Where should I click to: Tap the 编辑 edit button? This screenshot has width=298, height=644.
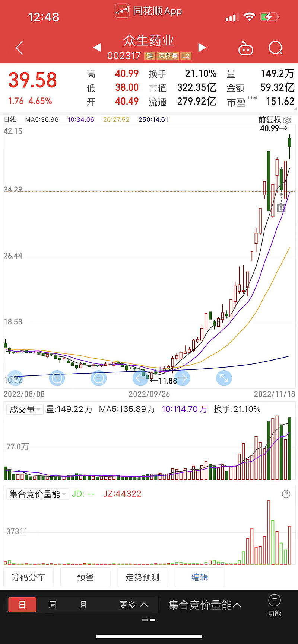(200, 577)
